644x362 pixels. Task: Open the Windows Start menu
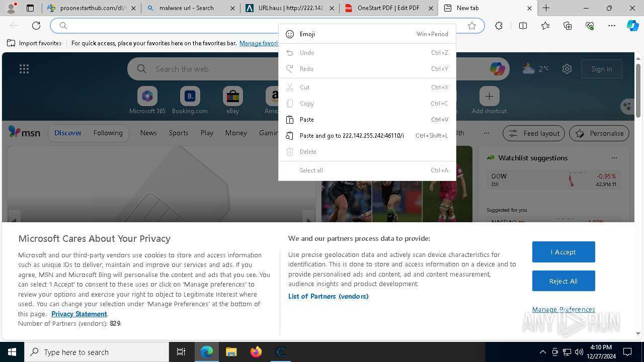point(12,352)
